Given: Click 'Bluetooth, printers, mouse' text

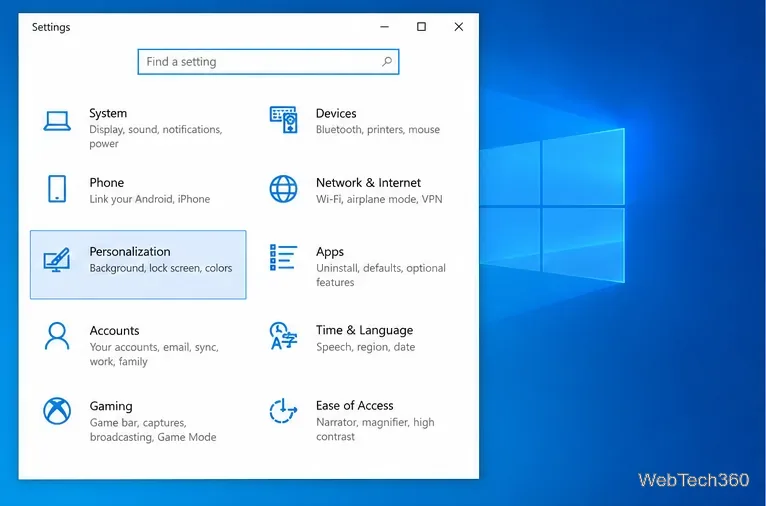Looking at the screenshot, I should (x=378, y=129).
